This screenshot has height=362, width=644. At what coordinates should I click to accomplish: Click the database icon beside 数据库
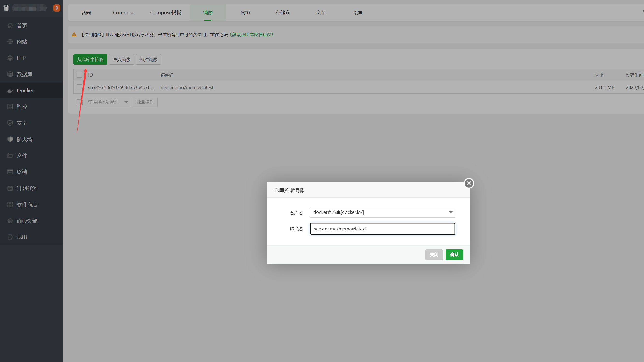(10, 74)
